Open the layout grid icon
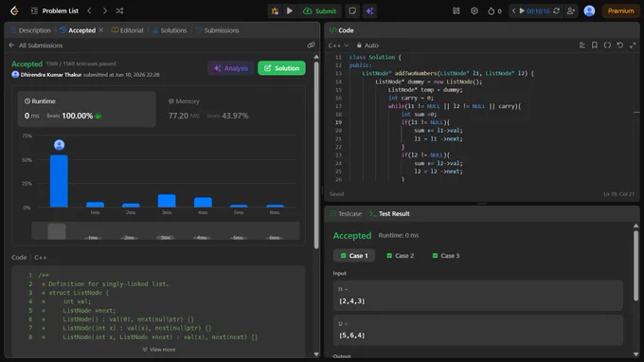 click(456, 11)
